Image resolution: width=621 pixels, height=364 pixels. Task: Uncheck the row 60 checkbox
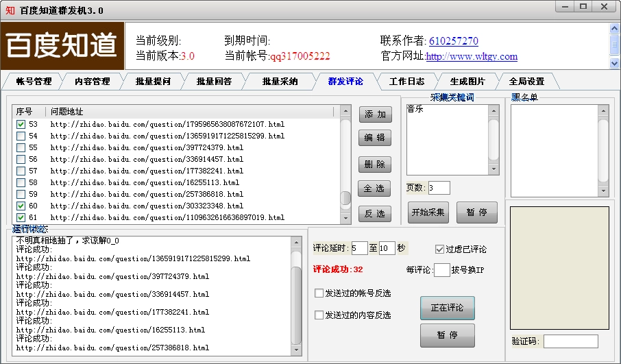coord(21,206)
